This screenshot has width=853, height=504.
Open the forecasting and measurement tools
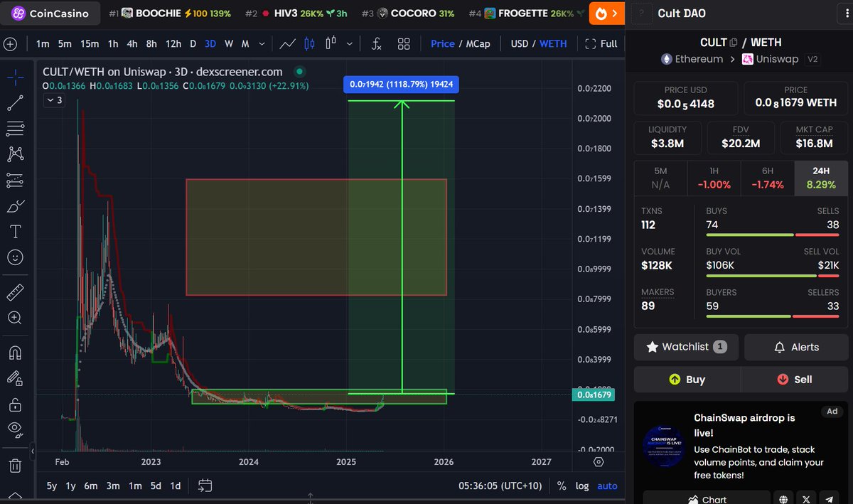click(15, 181)
